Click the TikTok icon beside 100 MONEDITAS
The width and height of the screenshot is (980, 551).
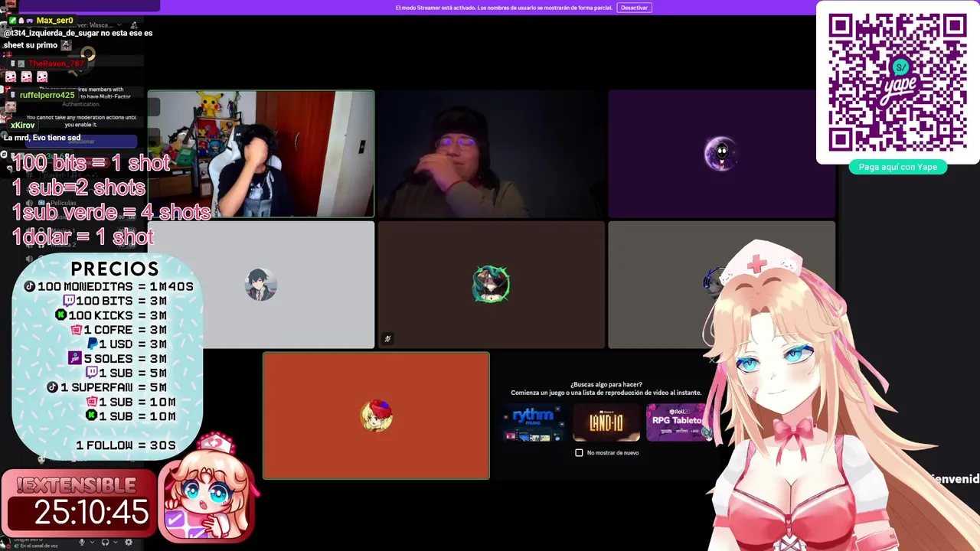[x=30, y=286]
